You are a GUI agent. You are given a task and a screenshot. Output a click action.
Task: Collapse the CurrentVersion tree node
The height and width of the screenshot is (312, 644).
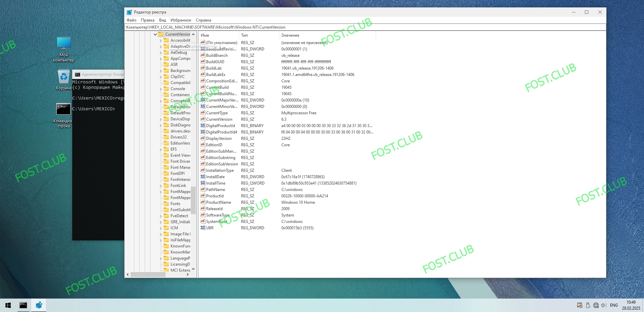click(x=155, y=34)
